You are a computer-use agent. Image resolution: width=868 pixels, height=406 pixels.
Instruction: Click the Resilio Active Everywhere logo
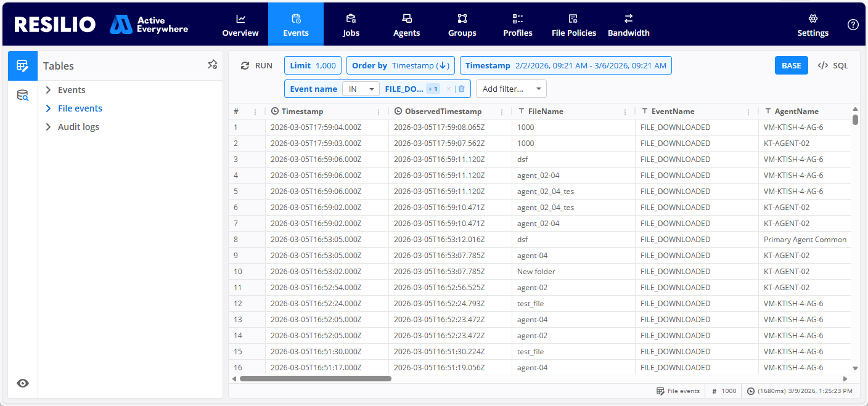click(x=101, y=24)
